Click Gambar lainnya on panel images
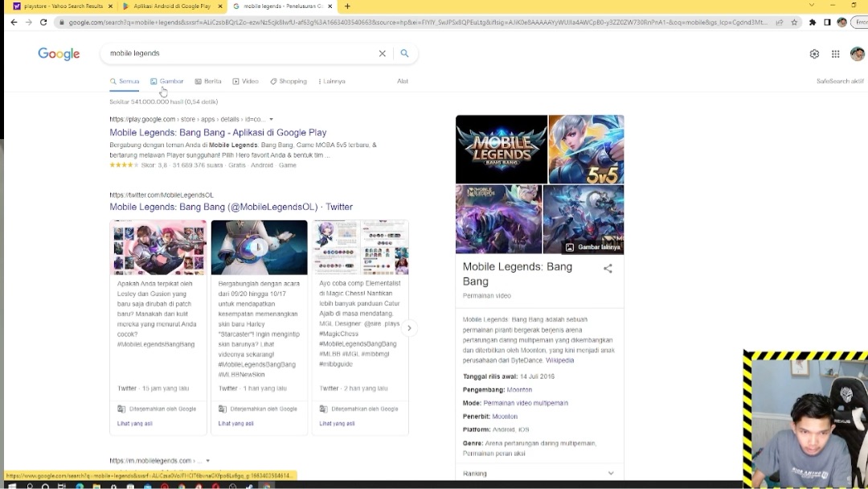Viewport: 868px width, 489px height. 593,247
